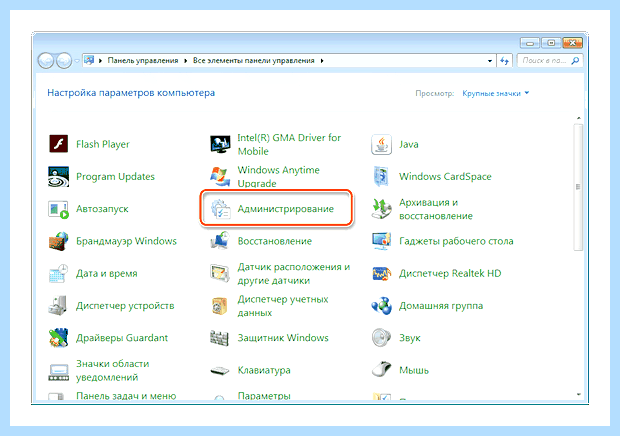620x436 pixels.
Task: Click the Flash Player link text
Action: (103, 144)
